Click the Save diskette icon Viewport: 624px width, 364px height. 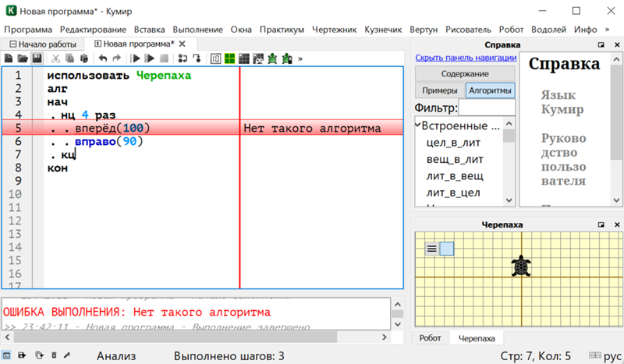coord(37,58)
